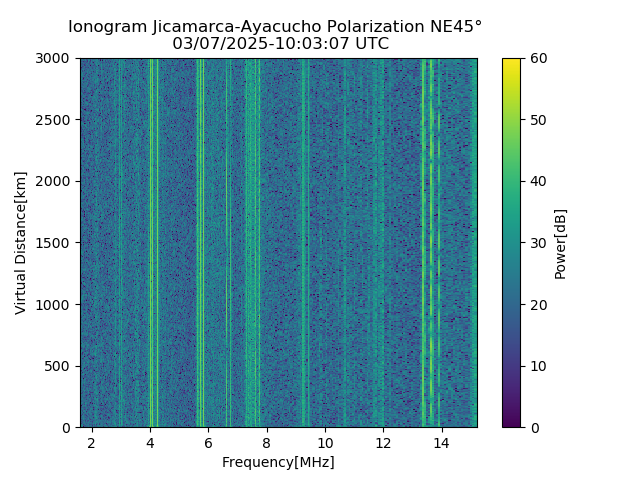
Task: Click the timestamp '03/07/2025-10:03:07 UTC'
Action: pyautogui.click(x=280, y=44)
